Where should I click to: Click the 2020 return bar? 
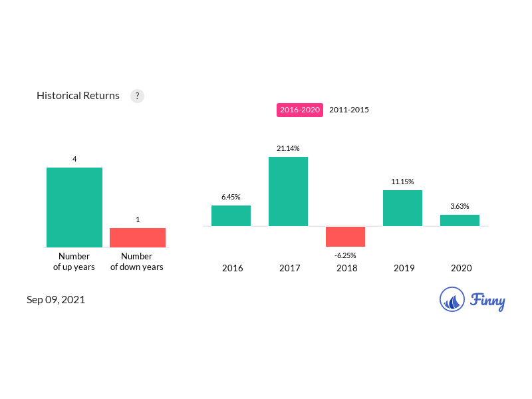pos(460,220)
